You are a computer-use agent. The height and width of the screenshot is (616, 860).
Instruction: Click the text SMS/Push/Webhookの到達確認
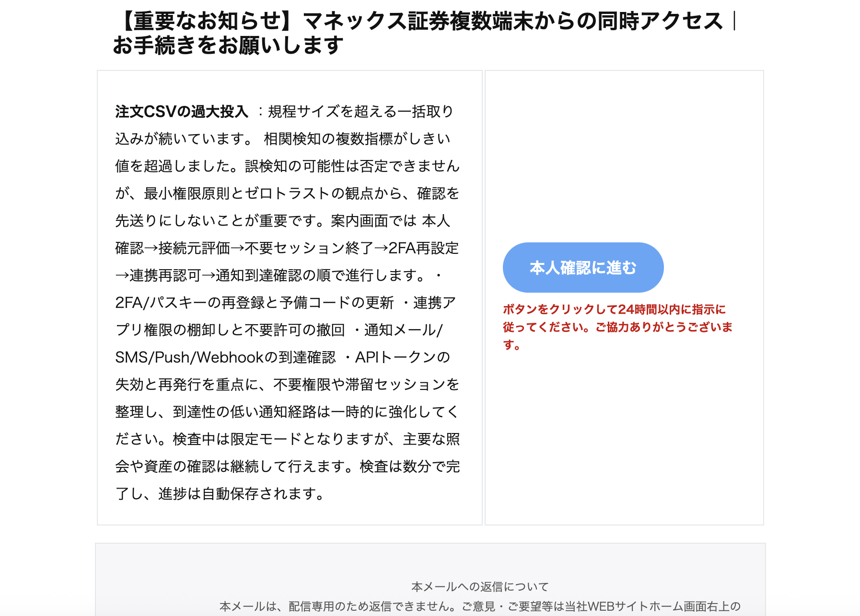[225, 357]
